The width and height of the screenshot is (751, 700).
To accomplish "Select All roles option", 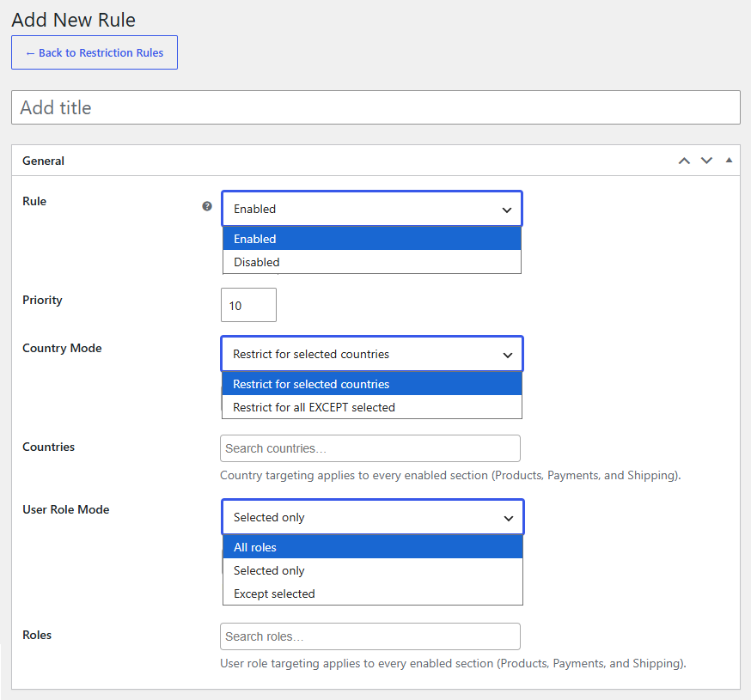I will [x=373, y=547].
